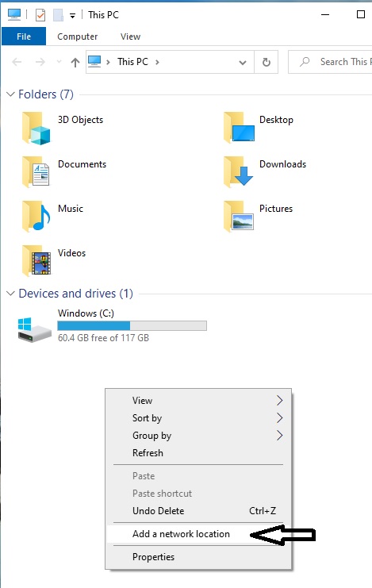This screenshot has height=588, width=372.
Task: Select the Downloads folder icon
Action: [x=239, y=172]
